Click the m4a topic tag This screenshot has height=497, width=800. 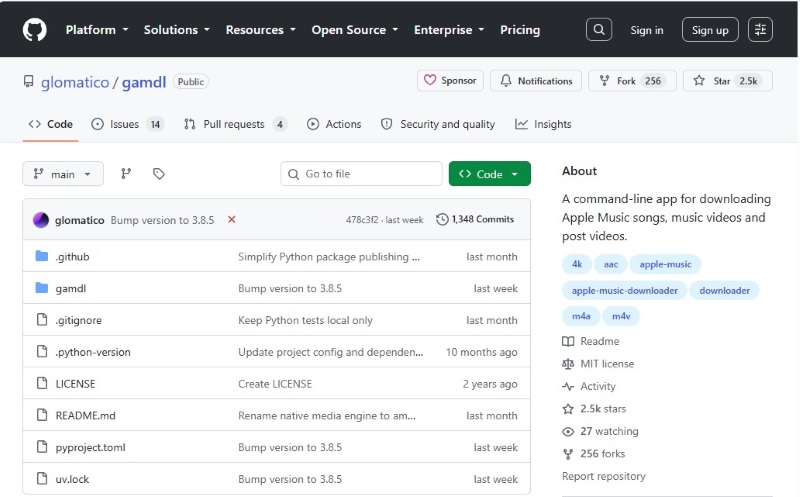pos(581,316)
